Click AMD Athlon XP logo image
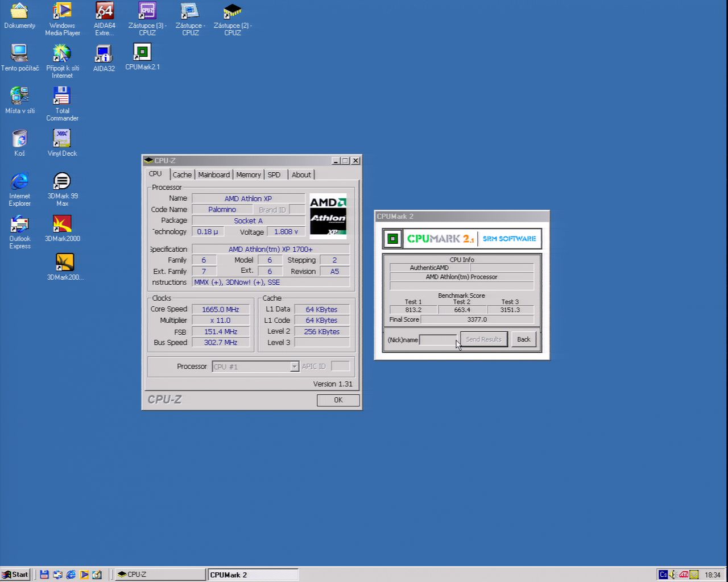 click(x=328, y=216)
